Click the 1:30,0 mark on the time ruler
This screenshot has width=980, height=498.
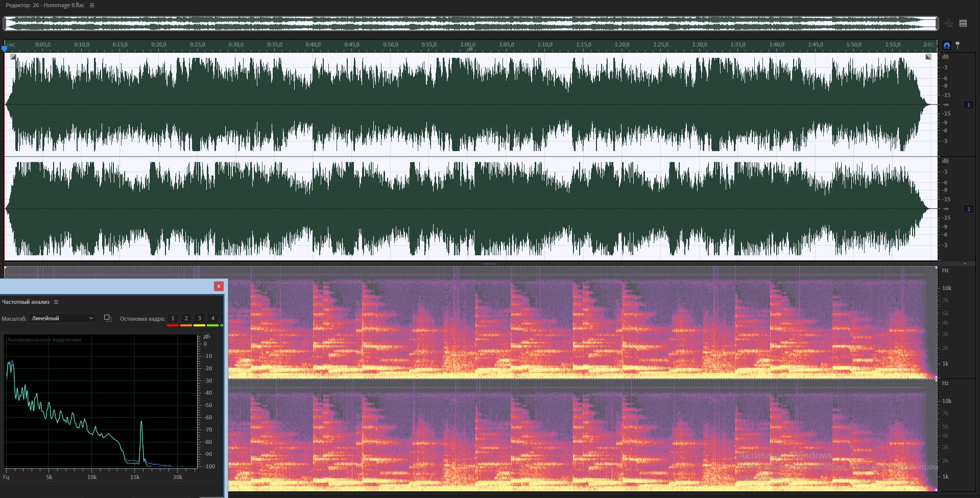(x=700, y=45)
